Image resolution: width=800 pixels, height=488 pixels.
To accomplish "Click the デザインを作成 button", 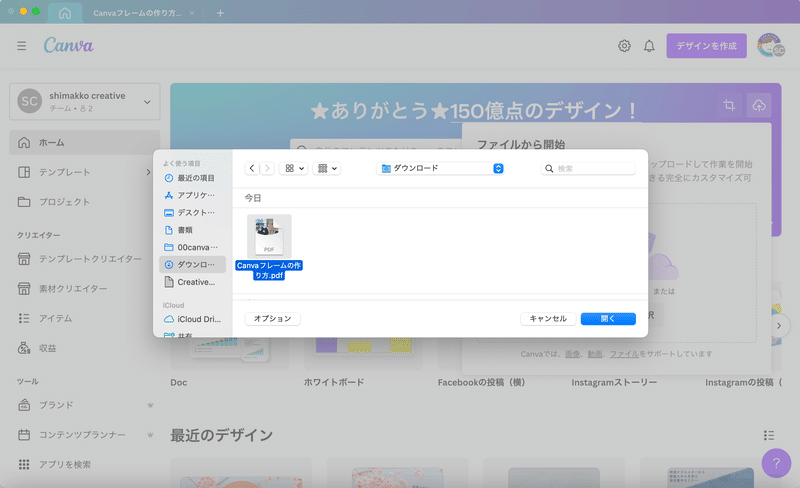I will coord(706,46).
